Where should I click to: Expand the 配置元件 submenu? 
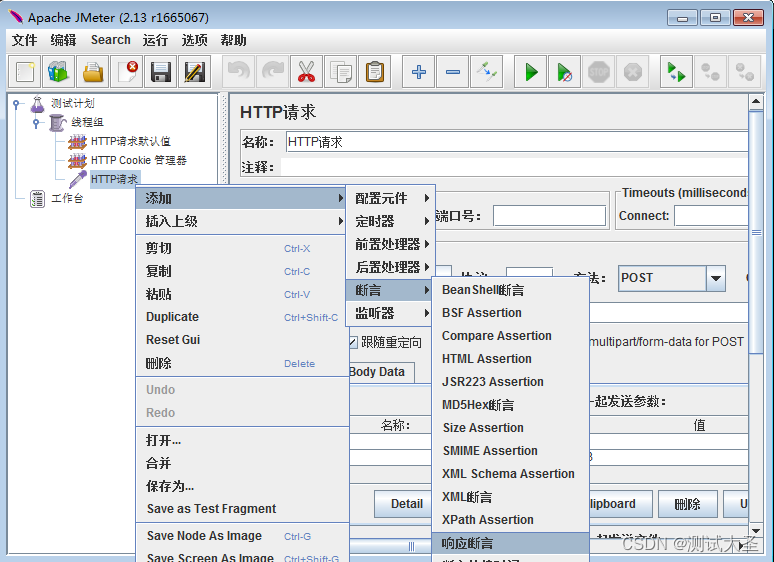tap(390, 198)
